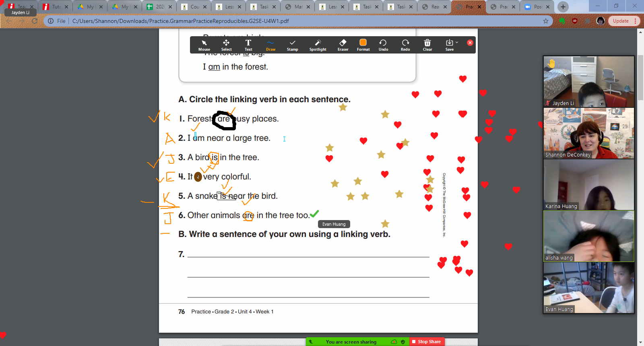Select the Mouse annotation tool
The width and height of the screenshot is (644, 346).
(204, 45)
